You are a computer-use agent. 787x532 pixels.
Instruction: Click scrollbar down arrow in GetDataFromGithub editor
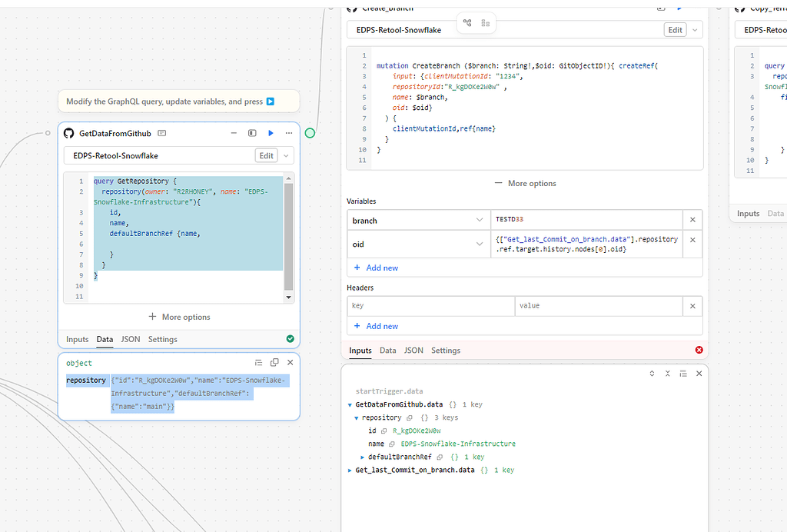[289, 297]
